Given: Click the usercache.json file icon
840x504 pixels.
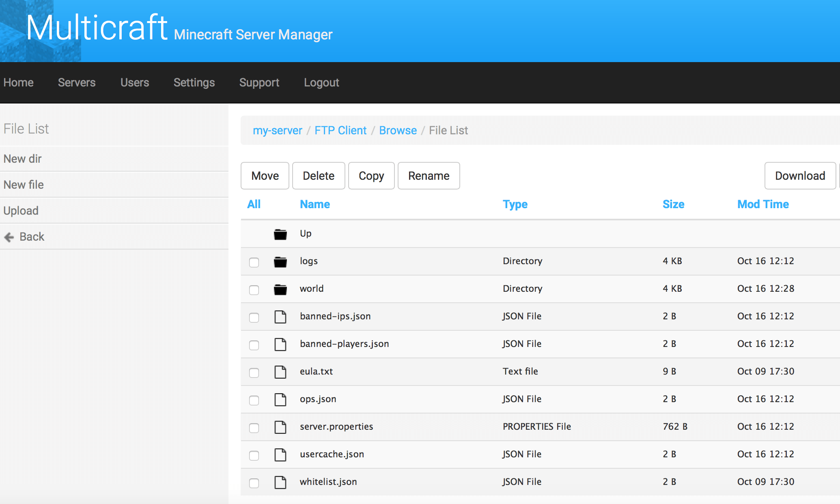Looking at the screenshot, I should click(x=280, y=454).
